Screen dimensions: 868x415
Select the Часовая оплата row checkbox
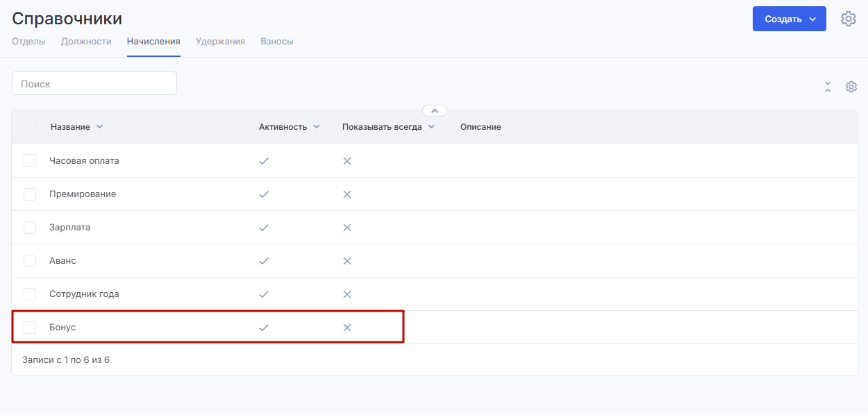30,160
